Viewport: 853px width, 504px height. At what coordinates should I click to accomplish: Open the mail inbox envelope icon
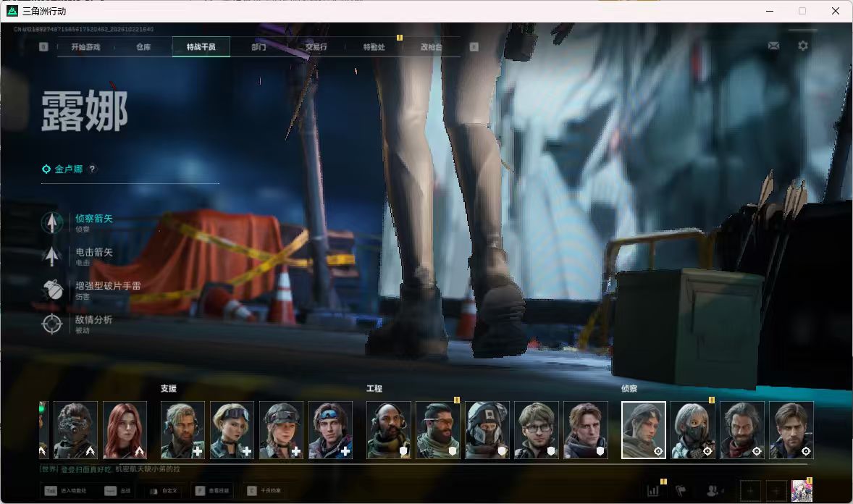[x=773, y=46]
